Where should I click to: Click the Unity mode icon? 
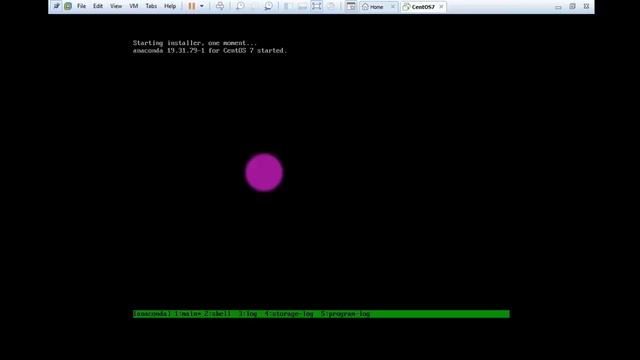(x=331, y=6)
